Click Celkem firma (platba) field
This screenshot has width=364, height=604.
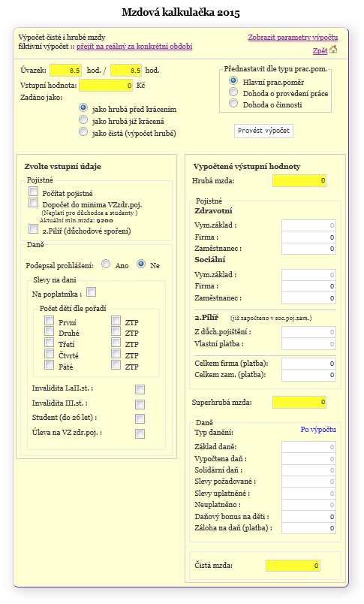(x=308, y=364)
